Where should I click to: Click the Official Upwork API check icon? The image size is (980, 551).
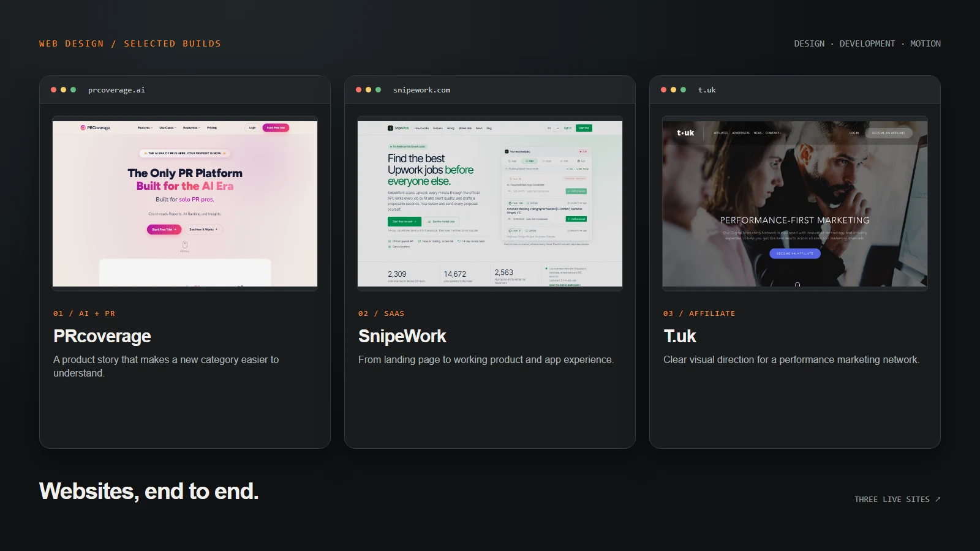pos(390,241)
